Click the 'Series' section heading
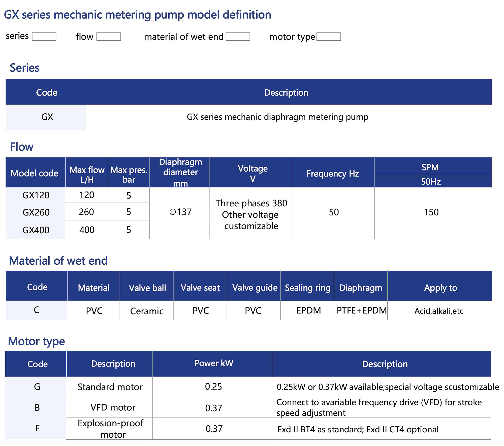This screenshot has height=446, width=504. pos(25,68)
